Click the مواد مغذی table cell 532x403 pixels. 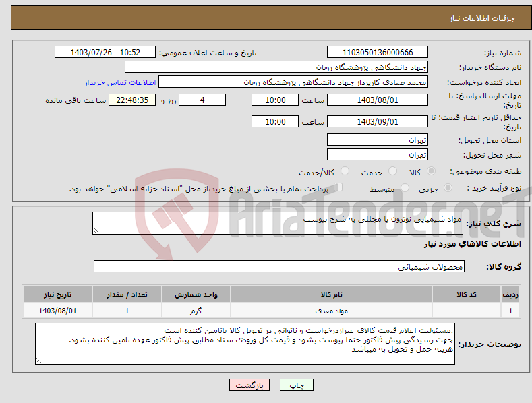point(331,311)
